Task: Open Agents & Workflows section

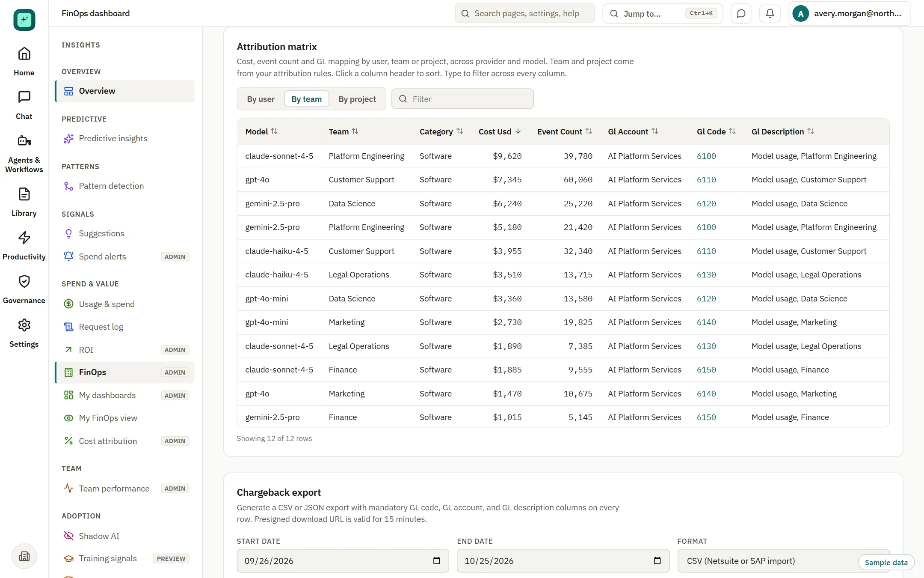Action: (x=24, y=154)
